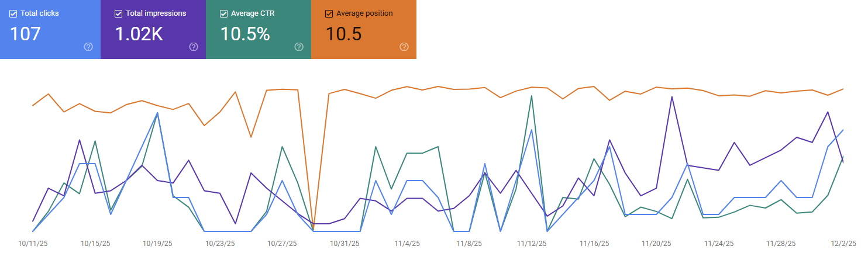Click the 10.5% Average CTR value
Image resolution: width=868 pixels, height=253 pixels.
point(244,34)
